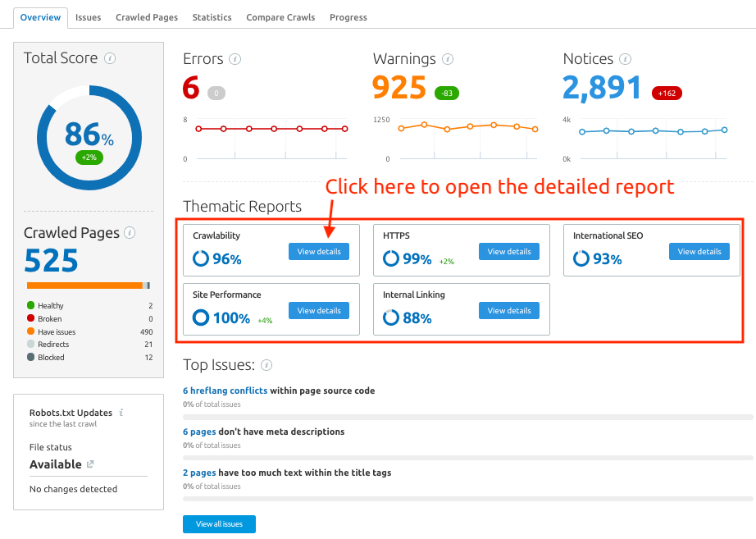Go to the Statistics tab
Image resolution: width=756 pixels, height=539 pixels.
(212, 17)
